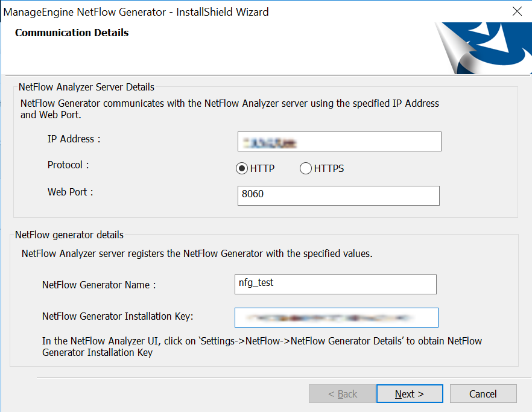Focus the NetFlow Generator Installation Key field

coord(337,317)
